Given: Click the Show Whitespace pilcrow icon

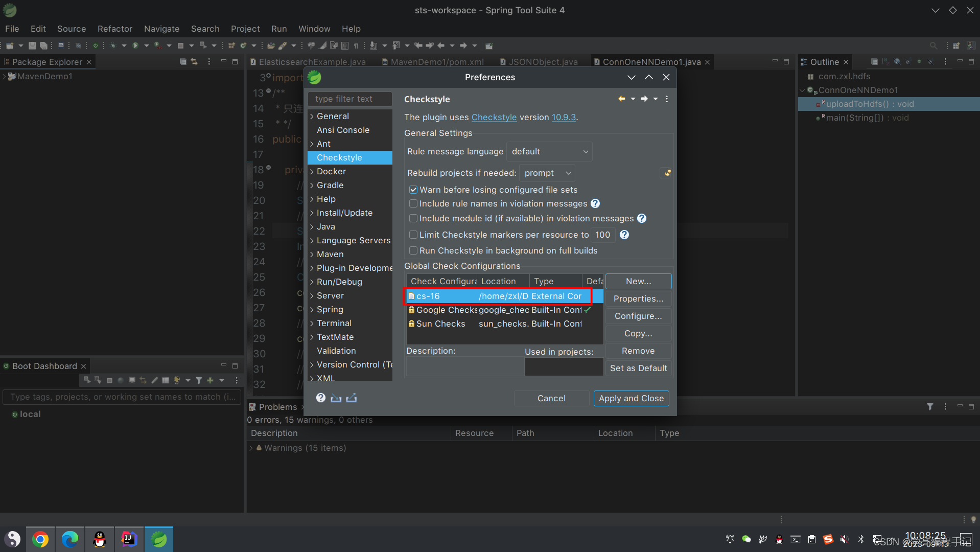Looking at the screenshot, I should (x=356, y=45).
